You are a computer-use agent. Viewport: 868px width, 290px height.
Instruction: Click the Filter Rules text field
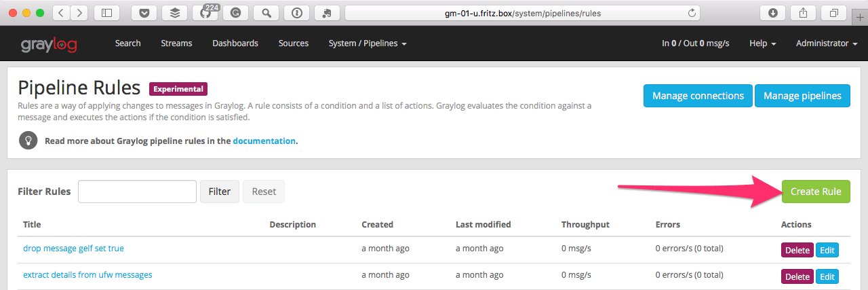pos(137,192)
